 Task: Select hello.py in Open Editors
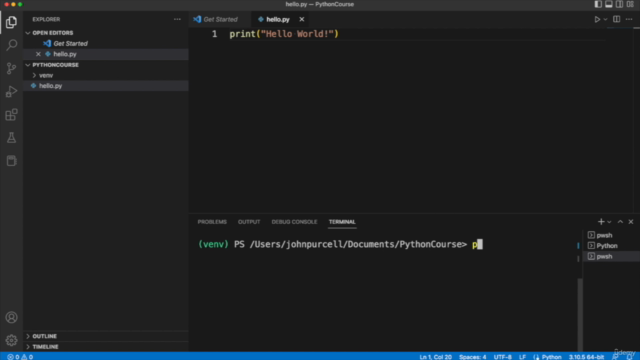(x=106, y=54)
